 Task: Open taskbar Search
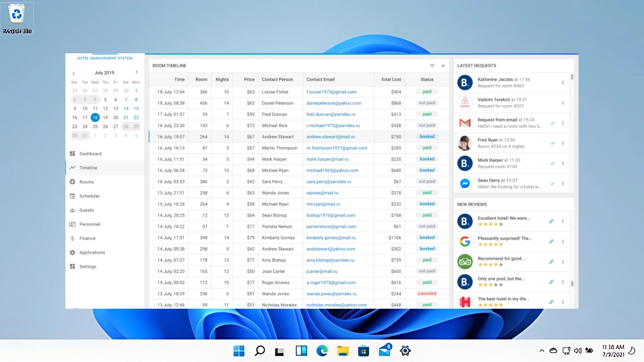[x=260, y=351]
